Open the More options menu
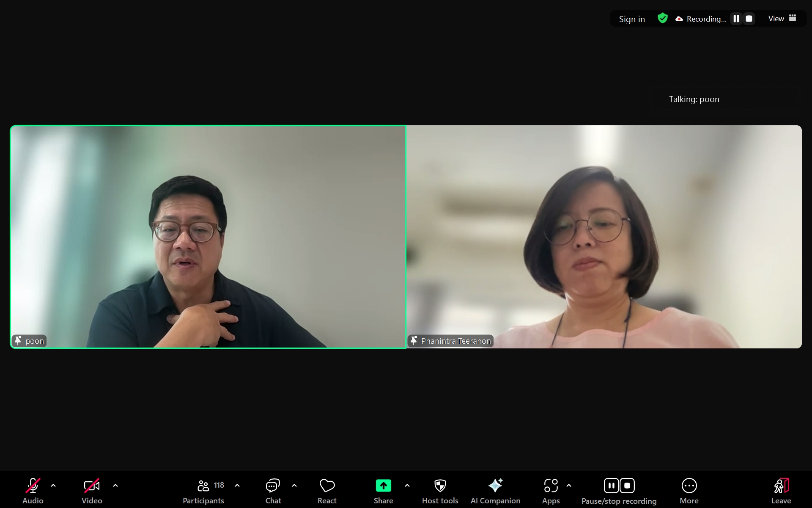The height and width of the screenshot is (508, 812). (689, 490)
